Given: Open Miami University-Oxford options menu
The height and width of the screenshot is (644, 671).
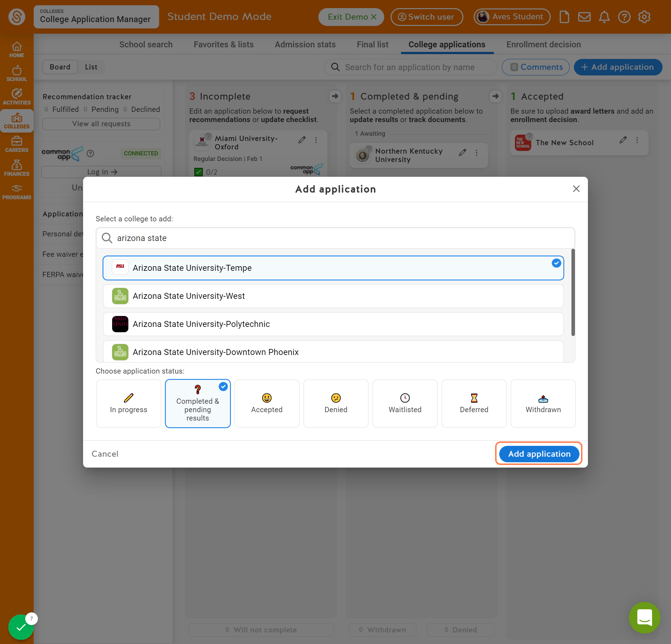Looking at the screenshot, I should [x=316, y=140].
